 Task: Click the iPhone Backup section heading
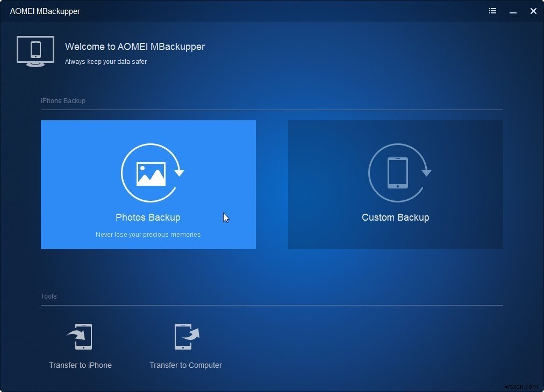(x=63, y=101)
